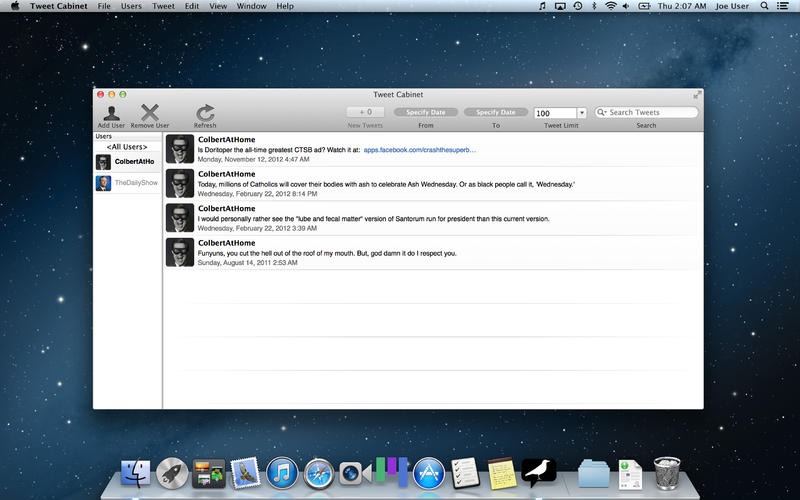This screenshot has width=800, height=500.
Task: Open the View menu
Action: click(218, 6)
